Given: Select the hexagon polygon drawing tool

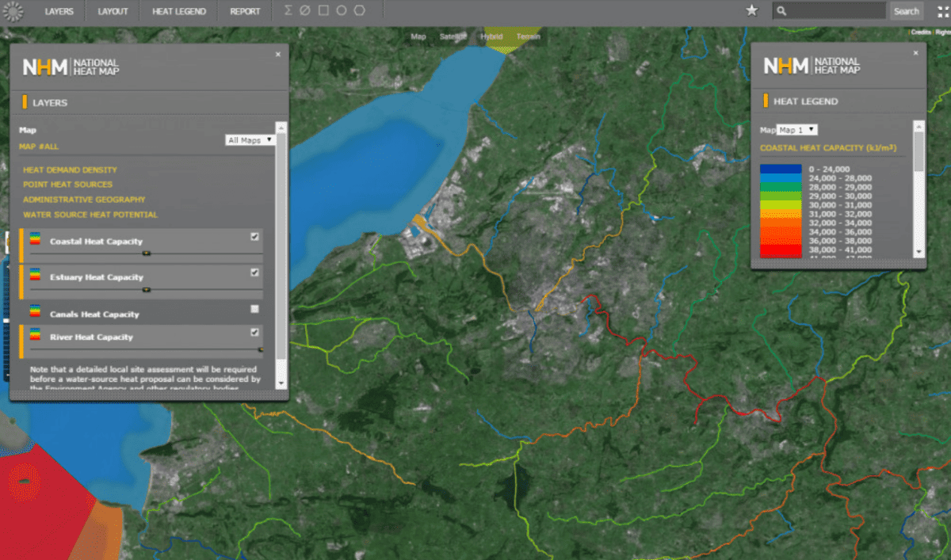Looking at the screenshot, I should click(x=360, y=11).
